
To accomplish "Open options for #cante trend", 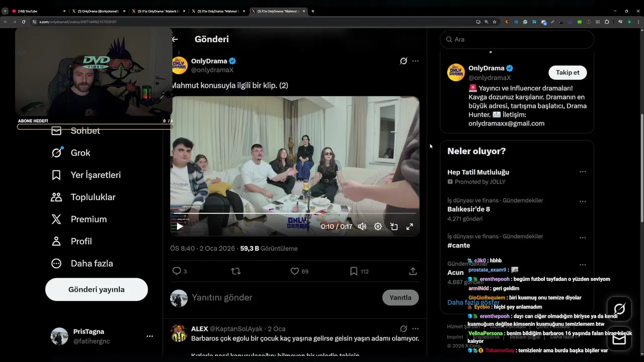I will pyautogui.click(x=583, y=237).
